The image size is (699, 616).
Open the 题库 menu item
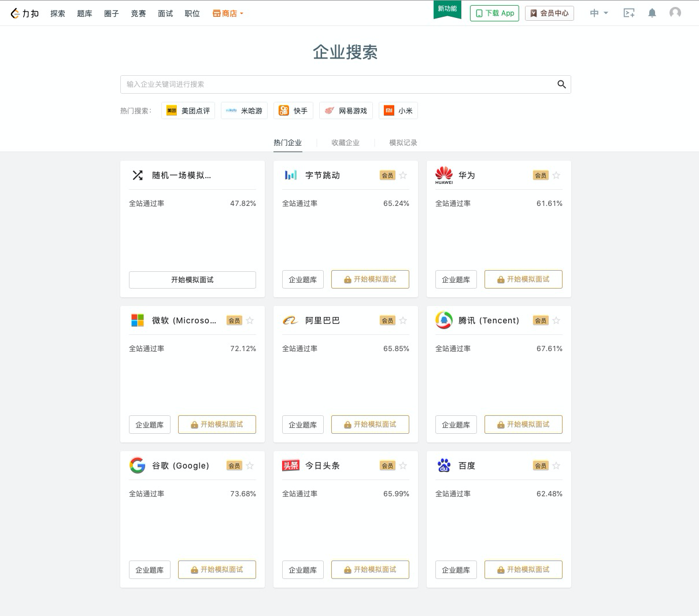coord(84,13)
